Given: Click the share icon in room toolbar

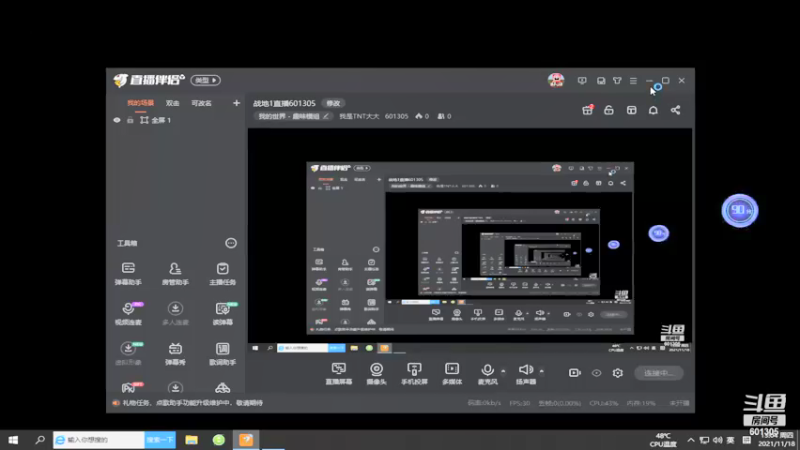Looking at the screenshot, I should point(676,110).
